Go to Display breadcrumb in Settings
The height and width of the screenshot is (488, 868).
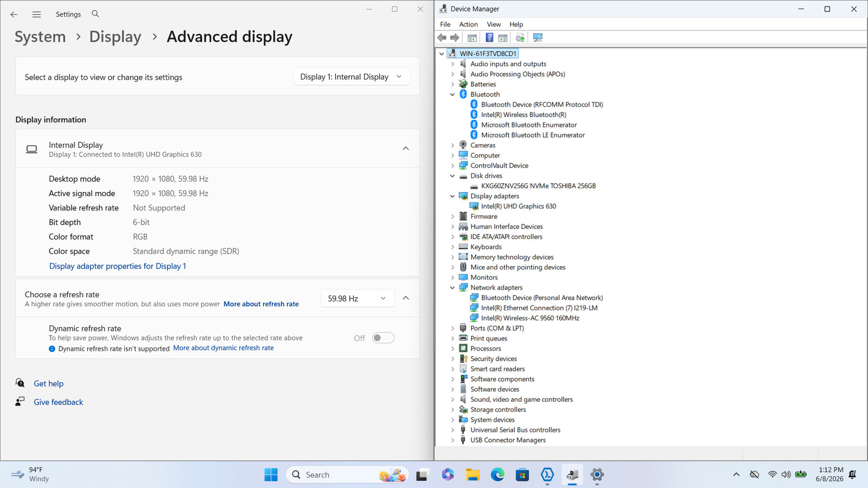click(x=115, y=37)
